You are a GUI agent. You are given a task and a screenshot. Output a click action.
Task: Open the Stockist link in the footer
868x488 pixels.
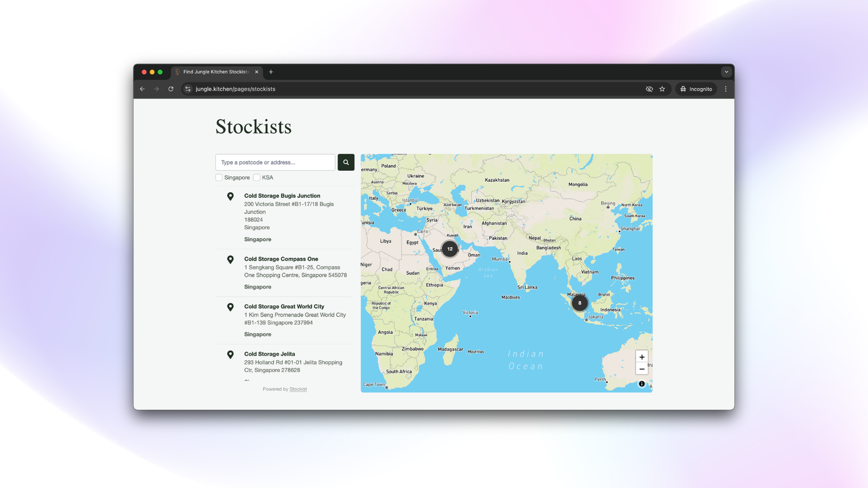point(298,389)
